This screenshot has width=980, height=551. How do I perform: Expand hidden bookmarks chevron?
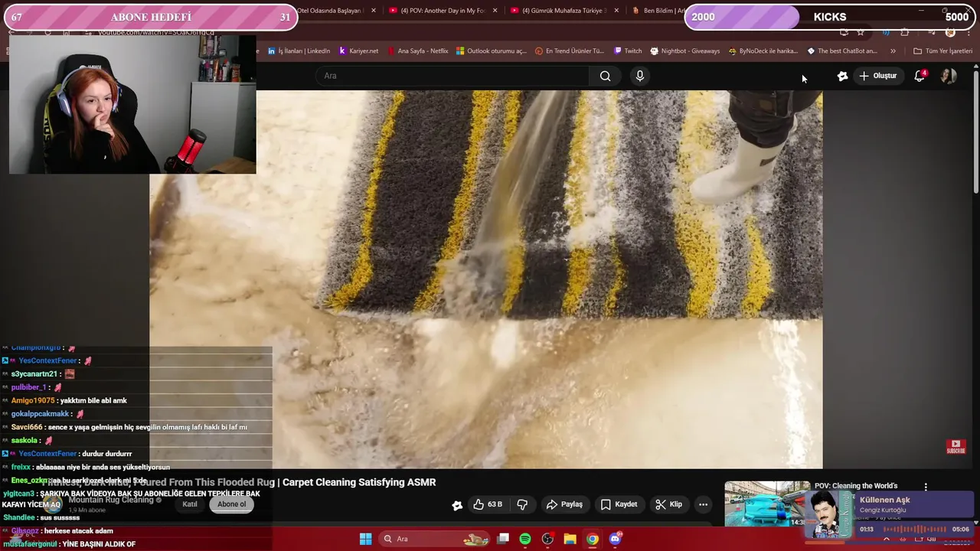893,51
